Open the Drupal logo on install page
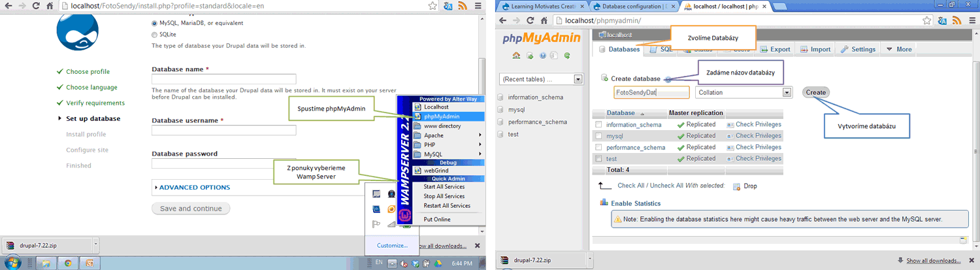The height and width of the screenshot is (270, 980). tap(77, 33)
